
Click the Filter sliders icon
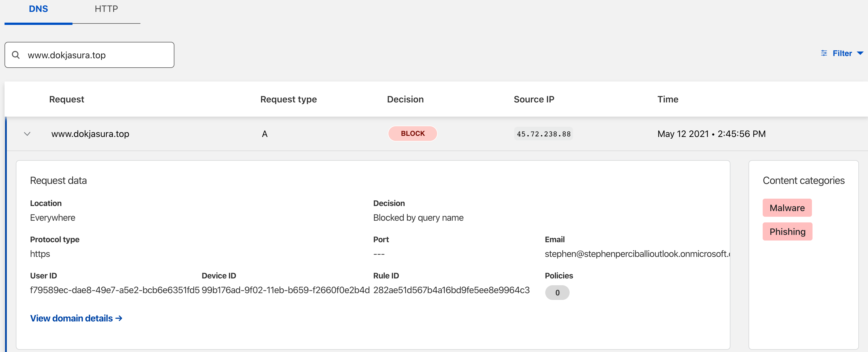(824, 53)
